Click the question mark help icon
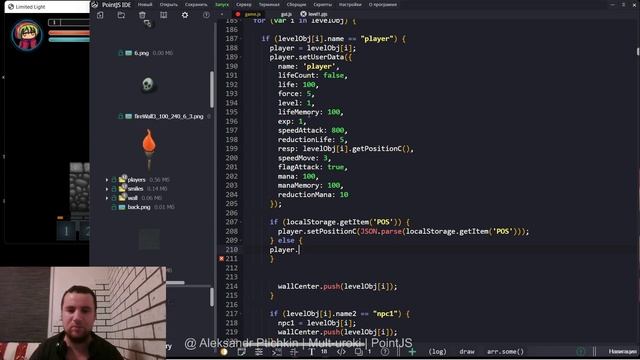 point(384,351)
